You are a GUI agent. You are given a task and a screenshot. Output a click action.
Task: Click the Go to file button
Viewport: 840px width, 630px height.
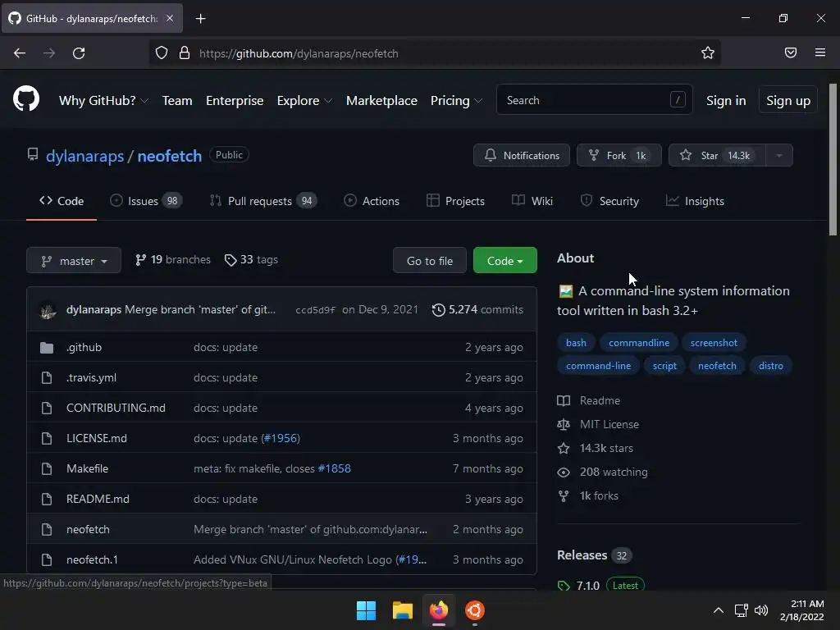(x=430, y=260)
